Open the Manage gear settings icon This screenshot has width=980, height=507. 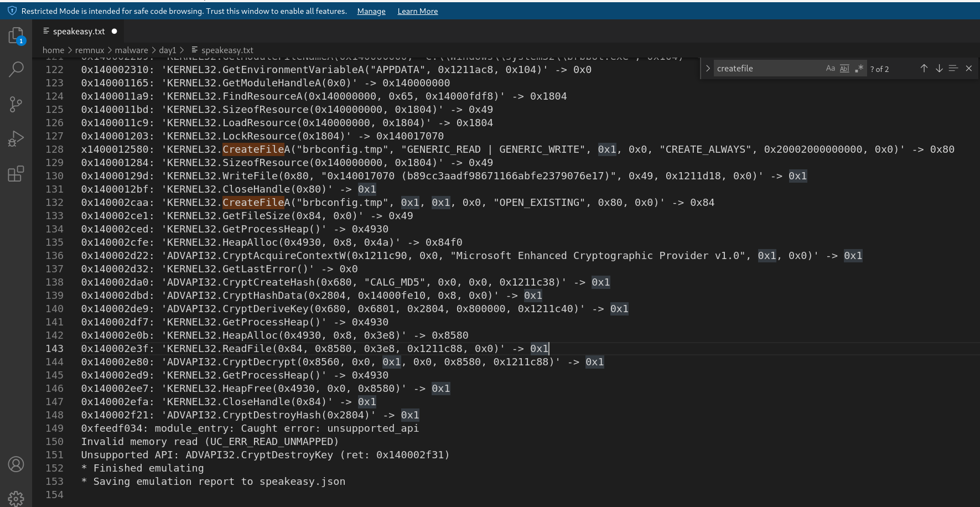16,498
